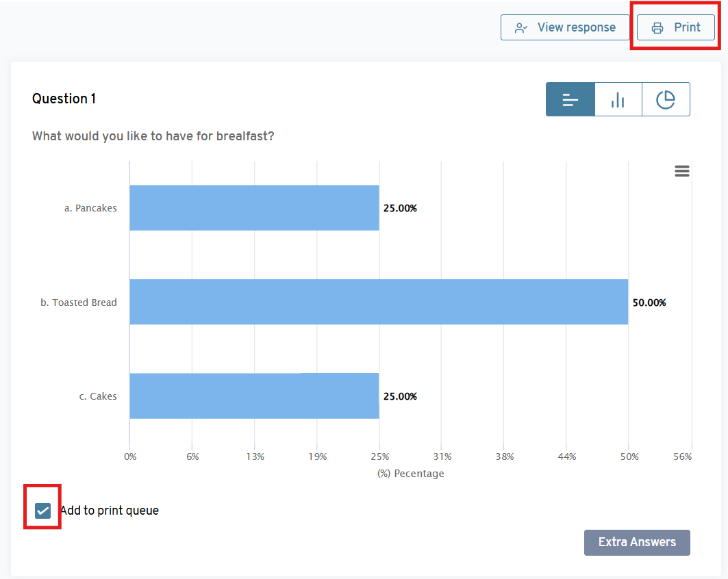Click the 50.00% data label
Screen dimensions: 728x579
(x=649, y=303)
